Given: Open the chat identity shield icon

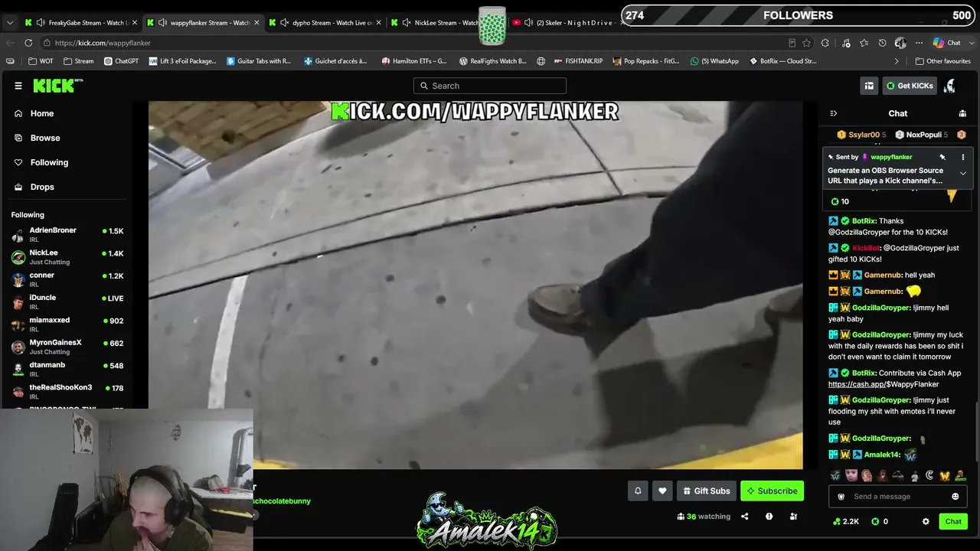Looking at the screenshot, I should 841,497.
